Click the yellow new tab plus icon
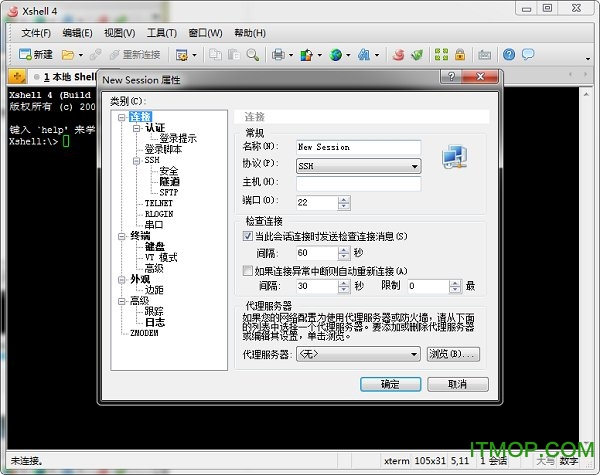600x475 pixels. [17, 77]
